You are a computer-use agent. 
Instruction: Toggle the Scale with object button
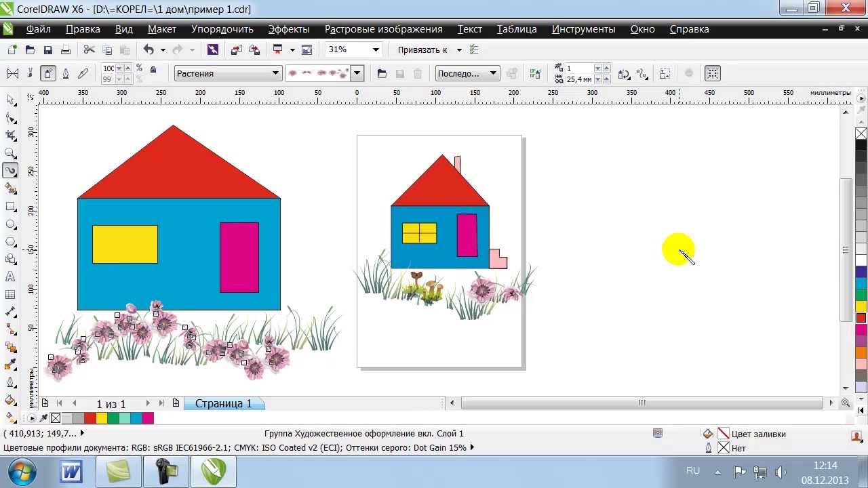coord(665,73)
